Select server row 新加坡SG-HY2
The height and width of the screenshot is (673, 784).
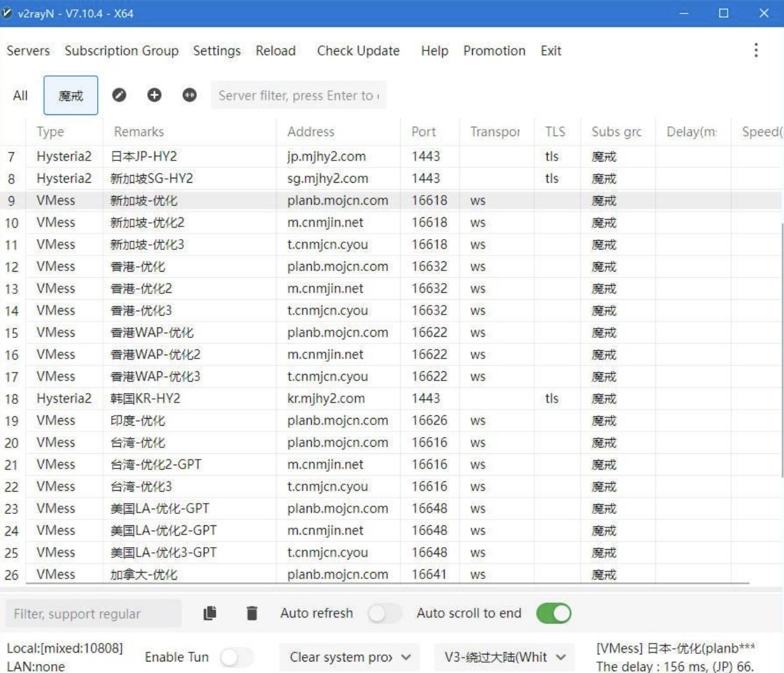tap(391, 178)
